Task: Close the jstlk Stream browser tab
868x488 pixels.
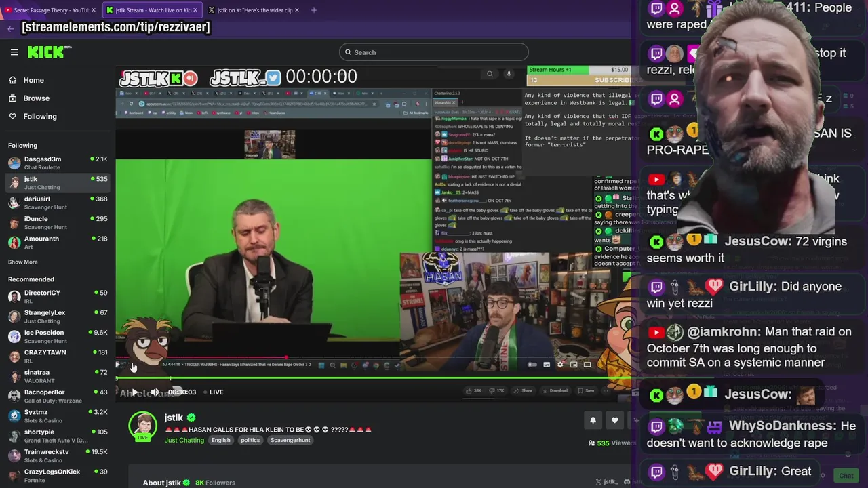Action: tap(195, 10)
